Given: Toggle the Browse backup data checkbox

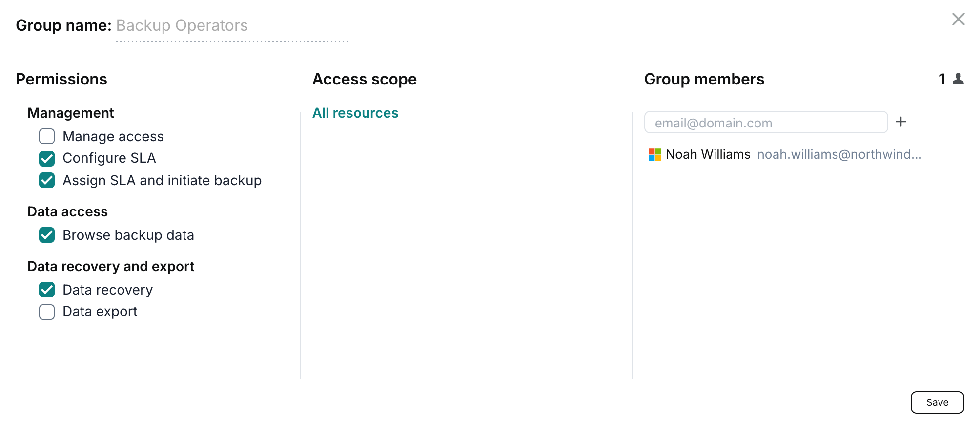Looking at the screenshot, I should (47, 235).
